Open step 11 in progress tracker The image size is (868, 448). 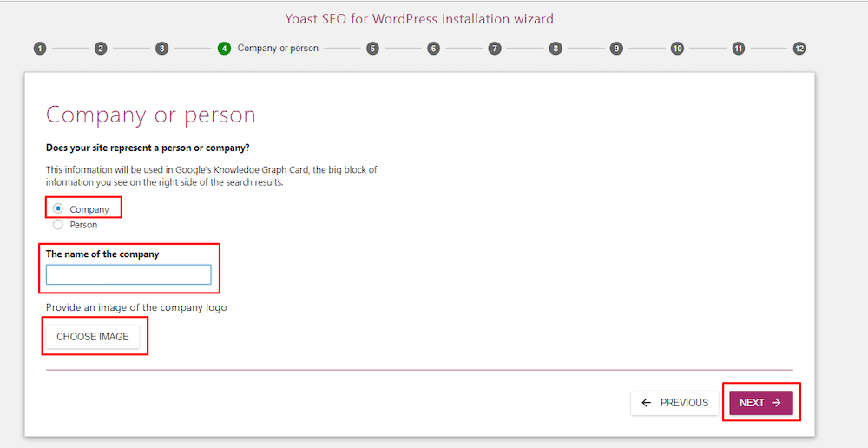(x=738, y=49)
